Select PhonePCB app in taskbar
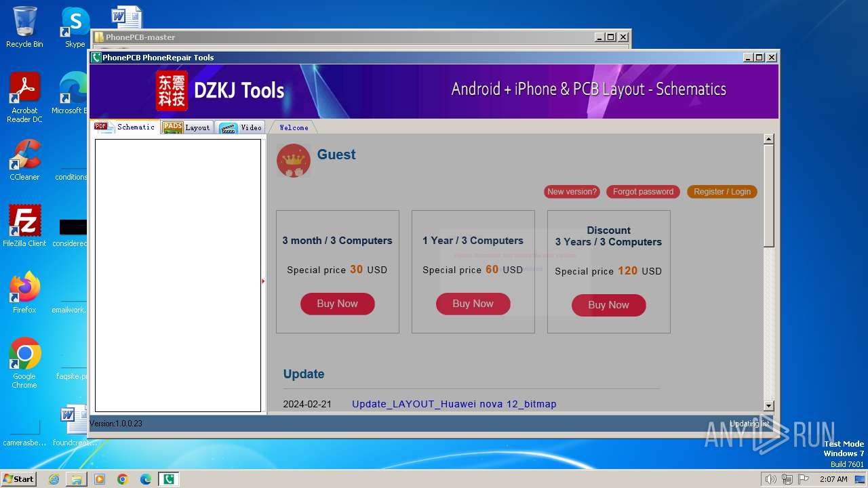 coord(169,479)
